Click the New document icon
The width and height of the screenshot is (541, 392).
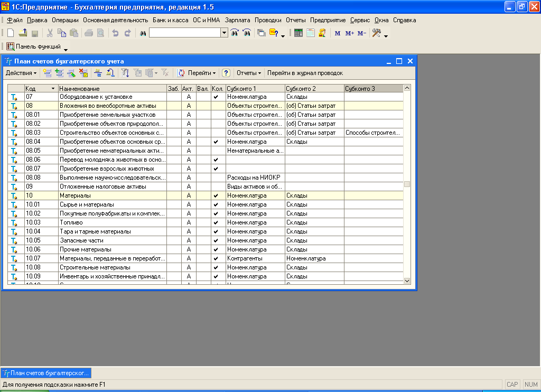point(11,33)
